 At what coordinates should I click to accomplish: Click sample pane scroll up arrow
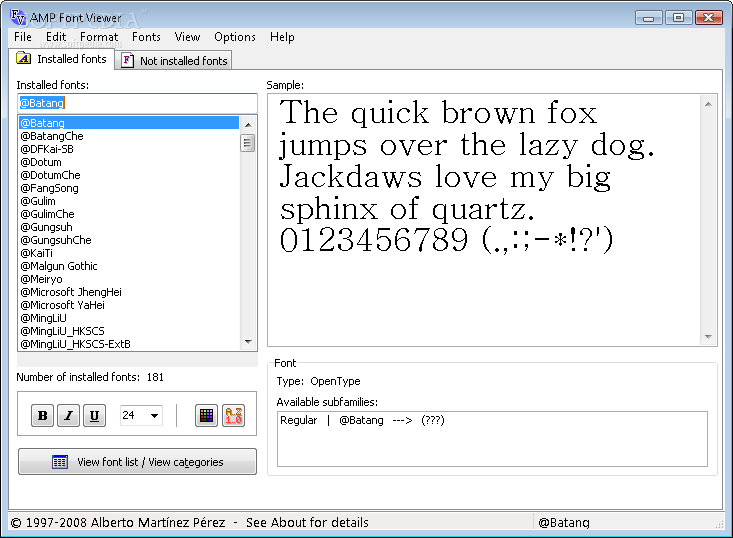[x=708, y=104]
